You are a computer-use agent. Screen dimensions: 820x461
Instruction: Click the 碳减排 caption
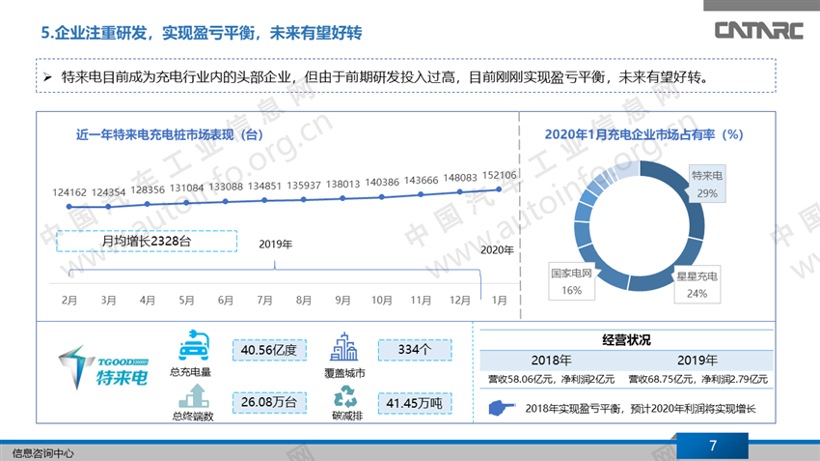coord(347,416)
